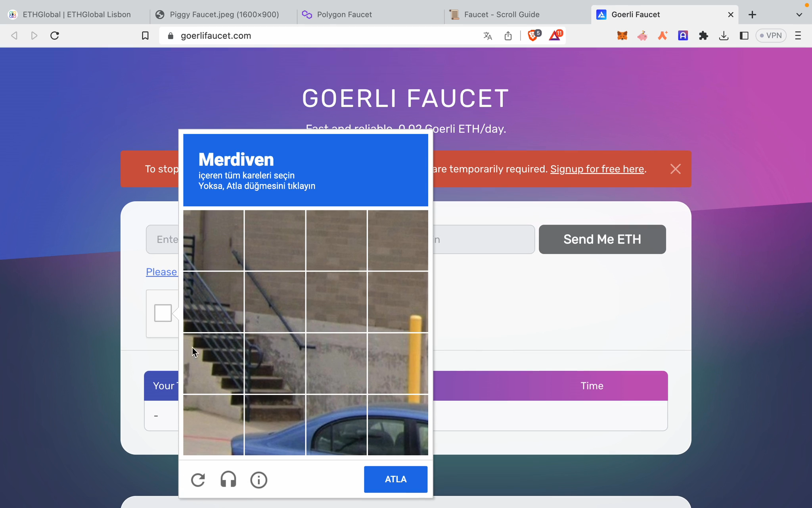Switch to the Piggy Faucet.jpeg tab

(223, 15)
